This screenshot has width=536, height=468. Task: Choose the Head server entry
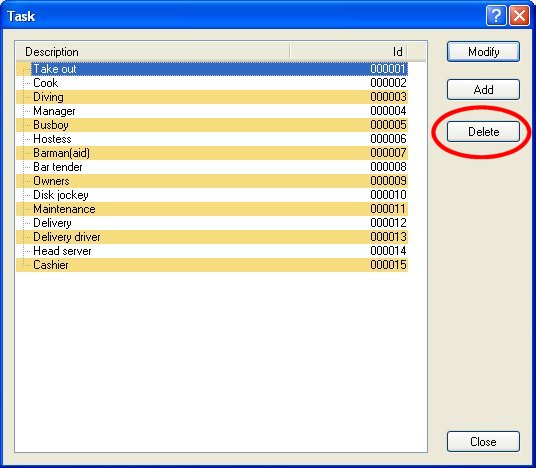click(x=212, y=251)
